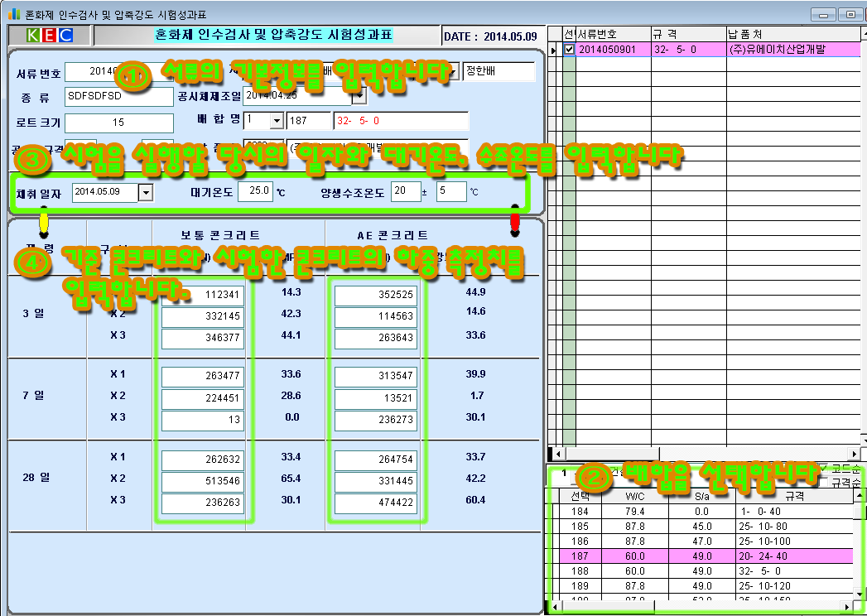Click the red 32- 5- 0 field
Screen dimensions: 867x616
click(x=401, y=121)
